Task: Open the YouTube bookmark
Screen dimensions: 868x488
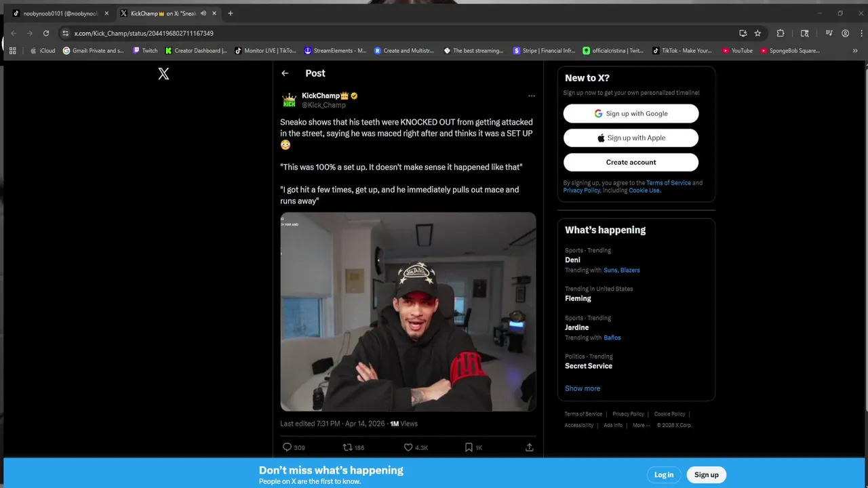Action: coord(737,51)
